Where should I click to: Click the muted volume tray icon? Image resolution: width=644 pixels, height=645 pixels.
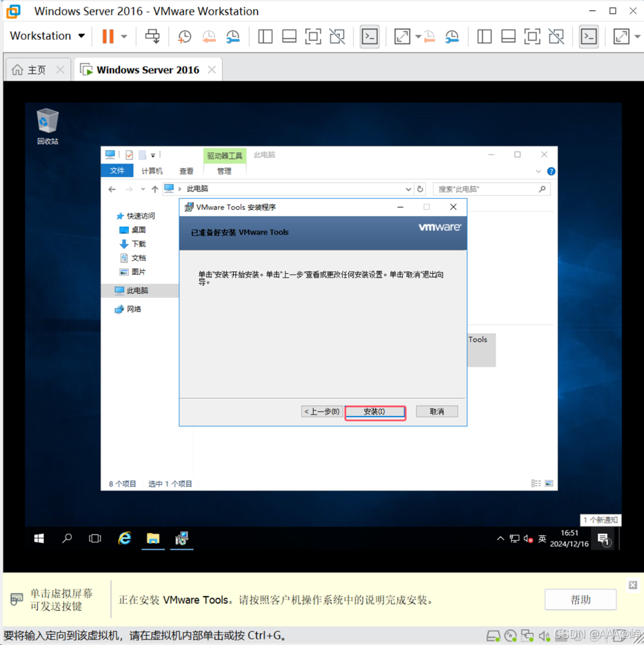(x=528, y=539)
